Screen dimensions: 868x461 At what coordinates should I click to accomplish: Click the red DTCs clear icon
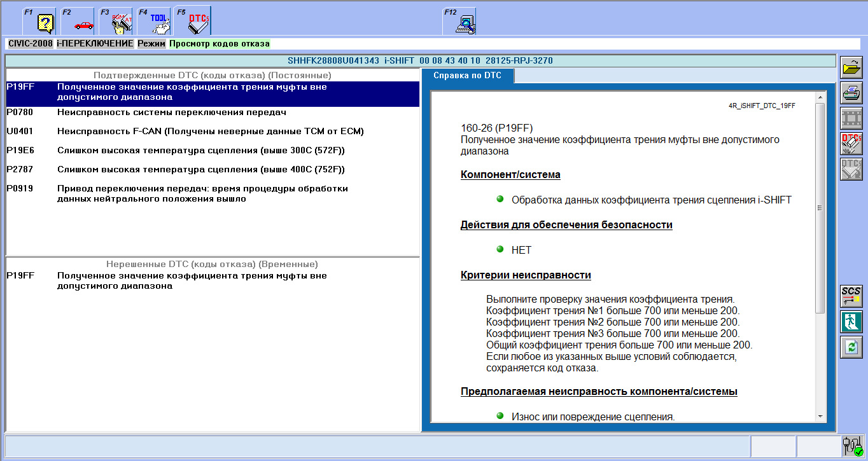point(851,144)
